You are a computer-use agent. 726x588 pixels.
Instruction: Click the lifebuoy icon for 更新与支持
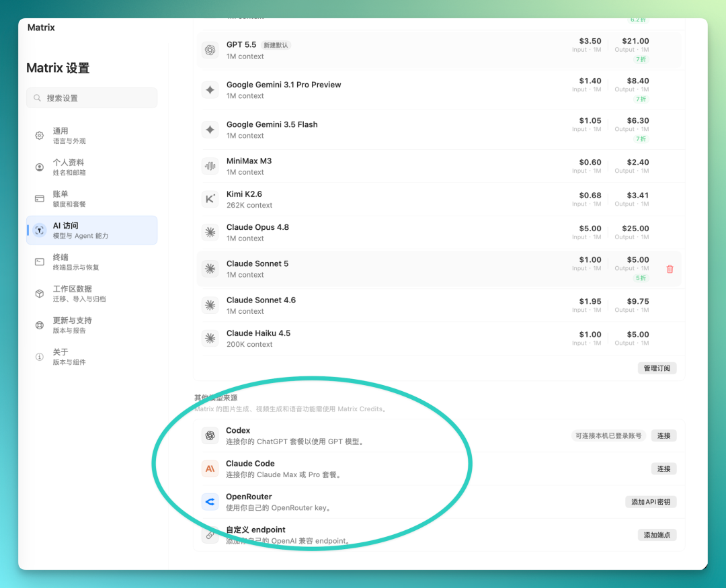click(40, 325)
